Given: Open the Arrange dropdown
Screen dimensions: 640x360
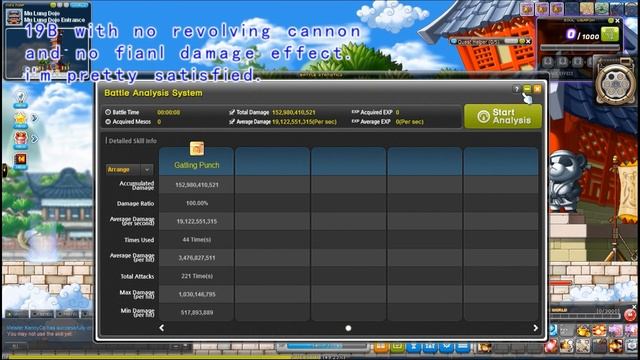Looking at the screenshot, I should [x=129, y=169].
